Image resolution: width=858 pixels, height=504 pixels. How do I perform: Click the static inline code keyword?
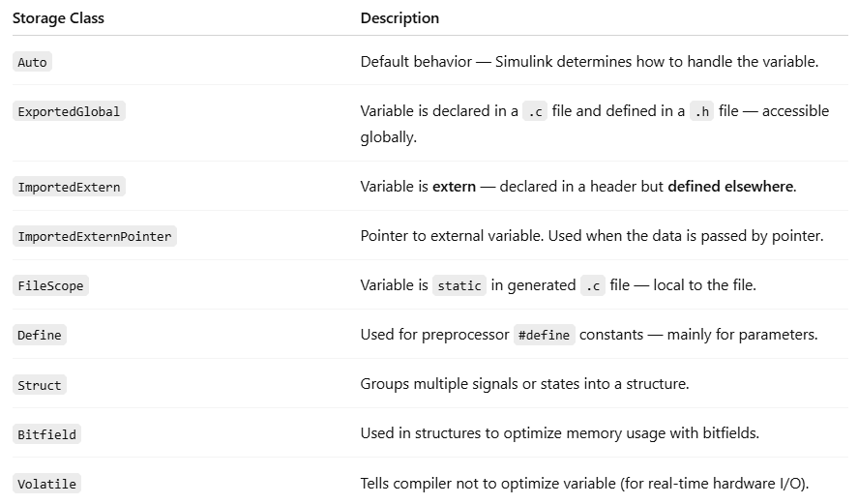point(459,286)
